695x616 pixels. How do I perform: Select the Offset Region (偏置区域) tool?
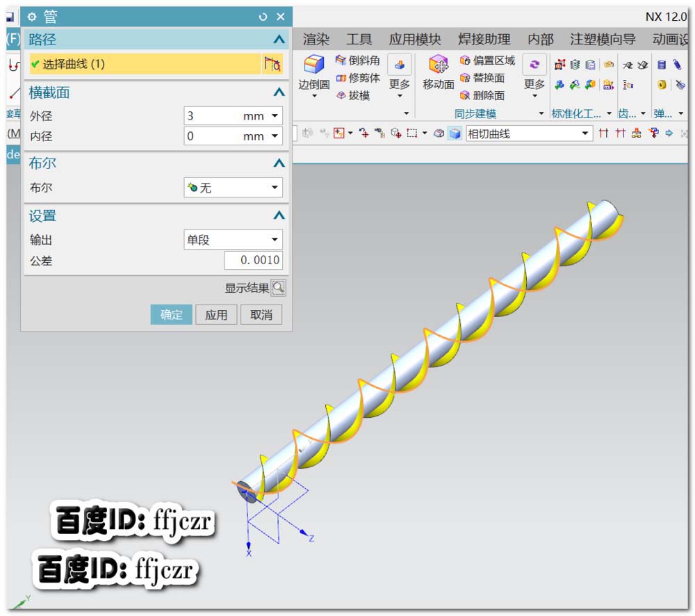[x=488, y=60]
